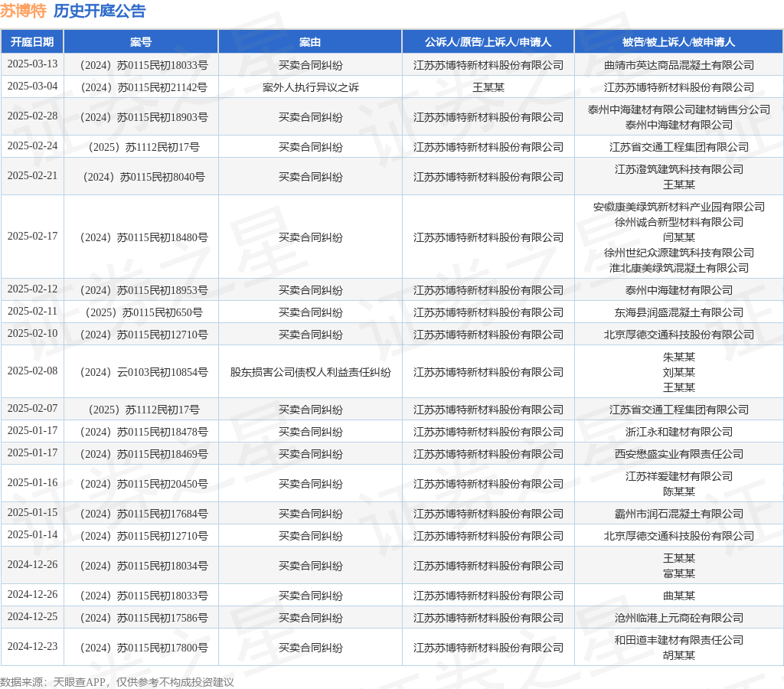This screenshot has height=689, width=784.
Task: Select case number (2024)苏0115民初18953号
Action: (x=144, y=290)
